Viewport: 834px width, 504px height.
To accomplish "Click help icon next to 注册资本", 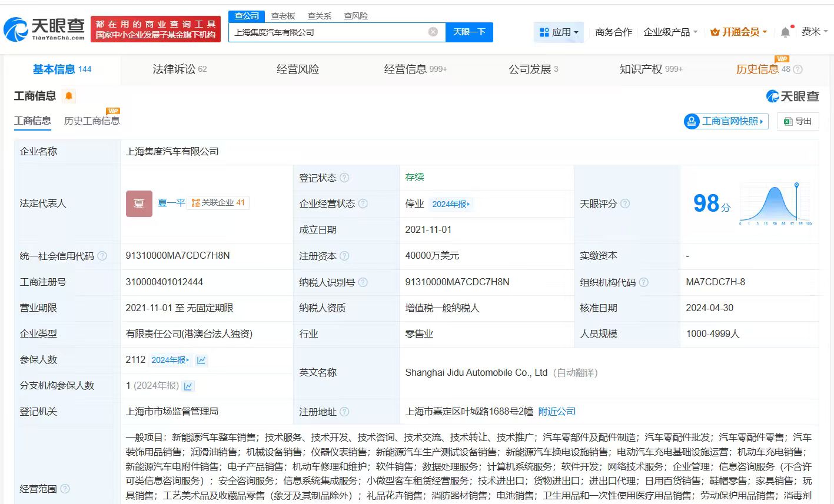I will (344, 256).
